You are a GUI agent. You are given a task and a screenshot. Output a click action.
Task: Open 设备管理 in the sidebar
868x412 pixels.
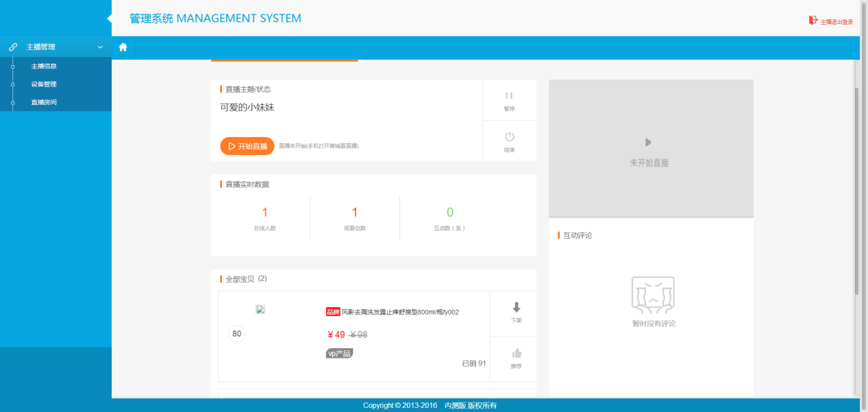(44, 84)
